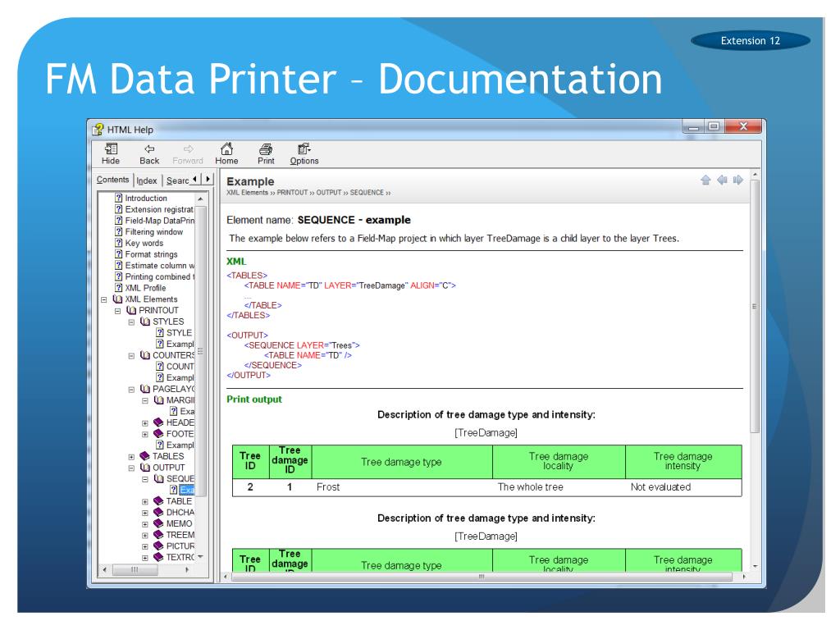Click the HEADER closed book icon
Viewport: 840px width, 630px height.
158,422
